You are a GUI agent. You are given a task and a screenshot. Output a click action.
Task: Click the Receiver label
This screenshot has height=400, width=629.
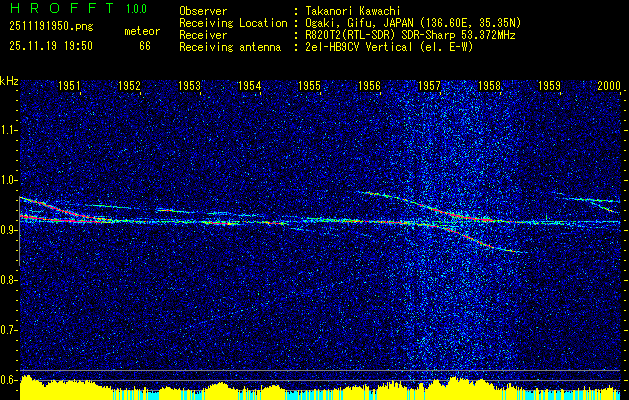[x=203, y=35]
